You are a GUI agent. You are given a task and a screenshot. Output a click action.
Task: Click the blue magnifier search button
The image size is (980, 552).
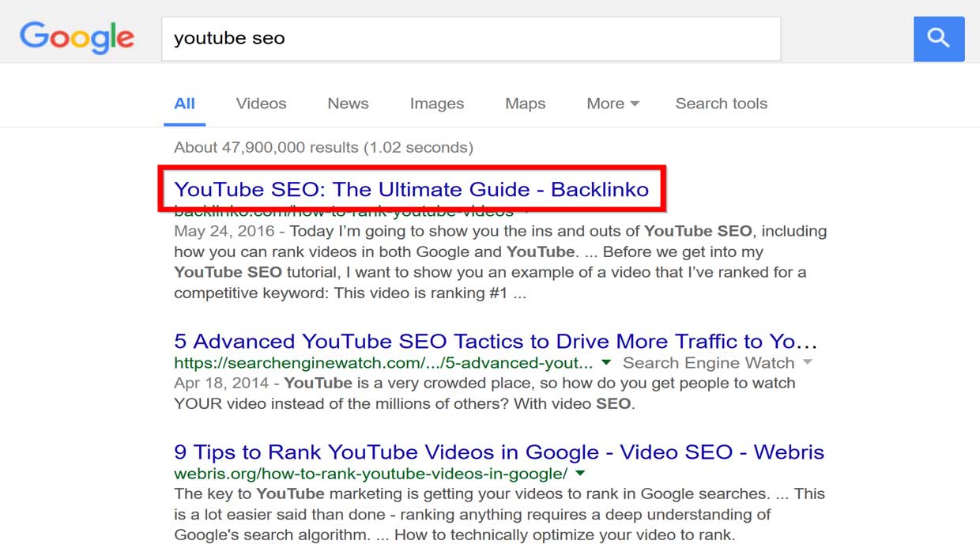[939, 39]
